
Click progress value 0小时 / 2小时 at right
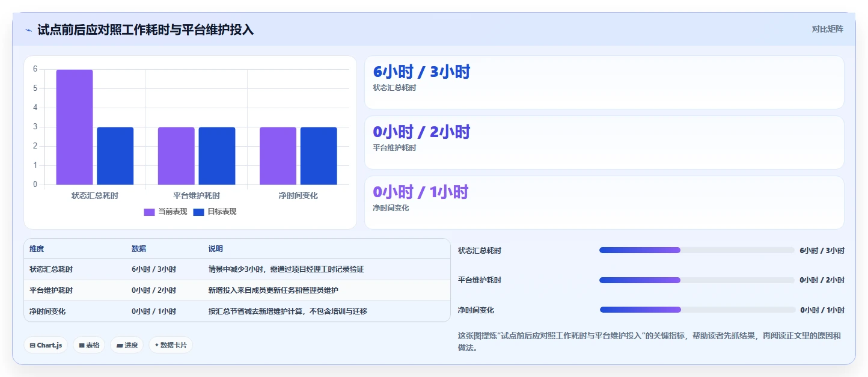[x=822, y=280]
